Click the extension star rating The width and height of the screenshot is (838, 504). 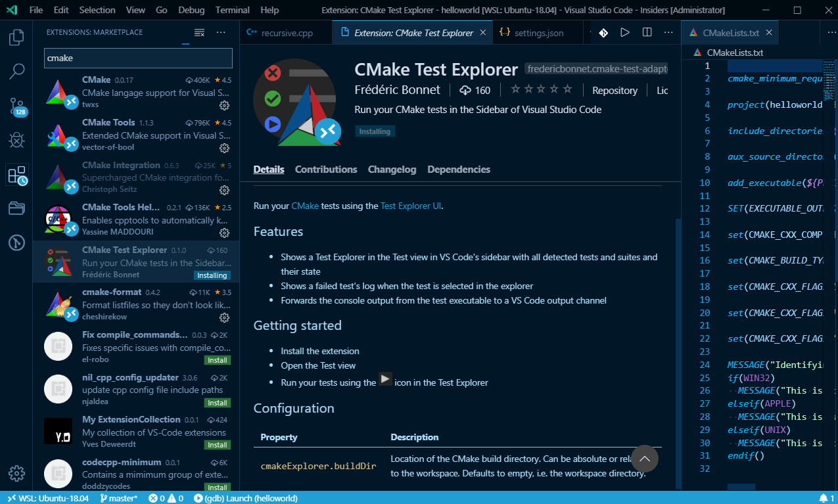coord(542,90)
